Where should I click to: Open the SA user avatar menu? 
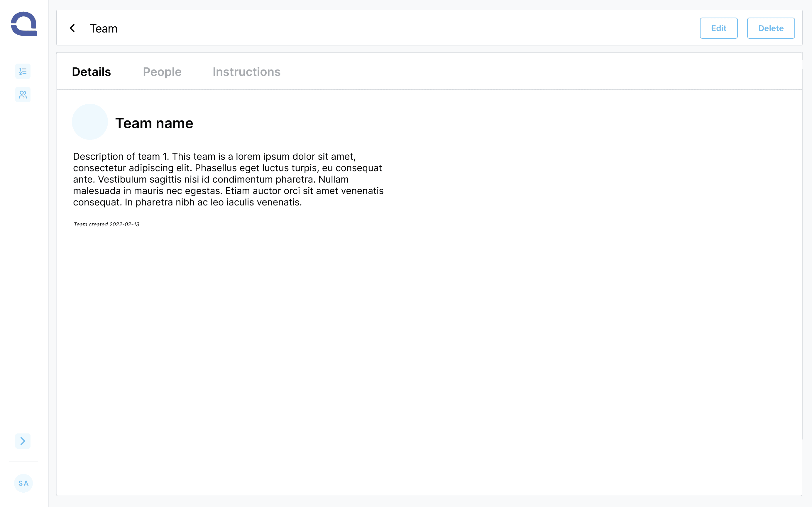23,483
